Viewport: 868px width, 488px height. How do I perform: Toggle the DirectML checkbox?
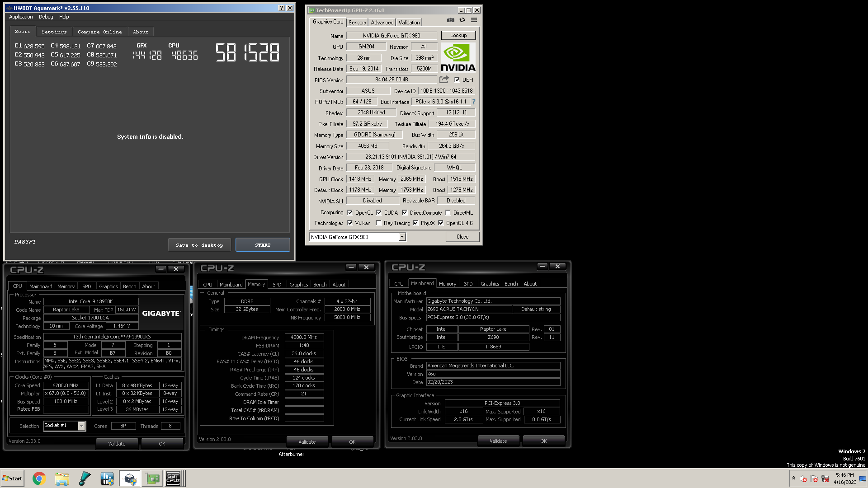[448, 213]
